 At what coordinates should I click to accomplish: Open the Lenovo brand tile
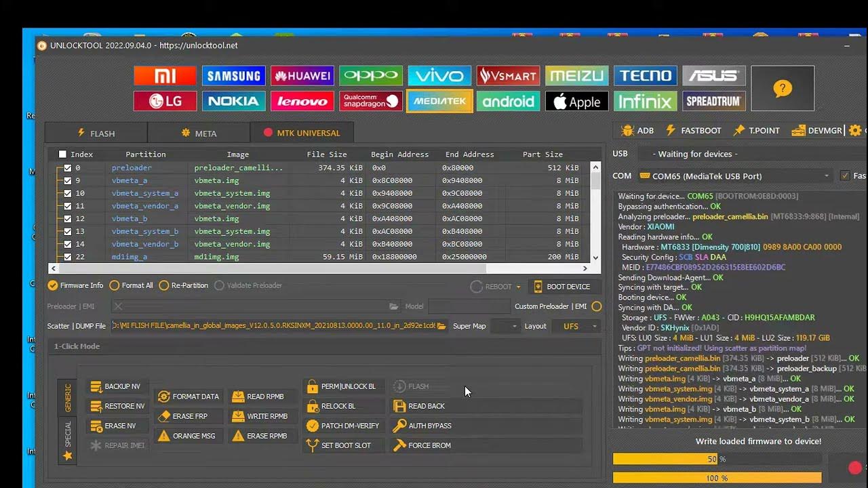(x=302, y=101)
